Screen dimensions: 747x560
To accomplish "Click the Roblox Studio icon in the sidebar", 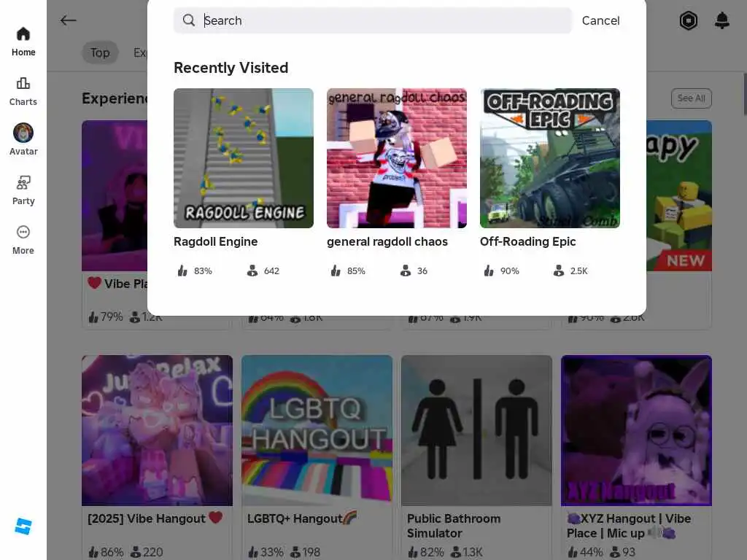I will (23, 526).
